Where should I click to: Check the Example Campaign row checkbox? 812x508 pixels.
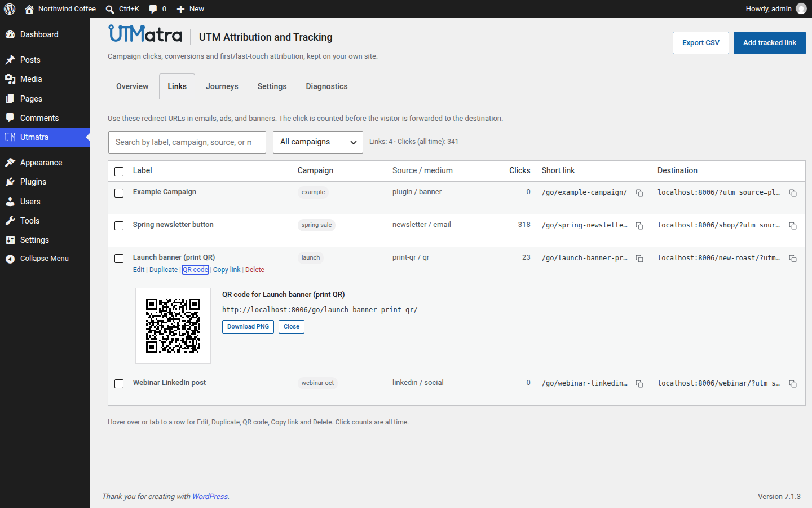(119, 193)
